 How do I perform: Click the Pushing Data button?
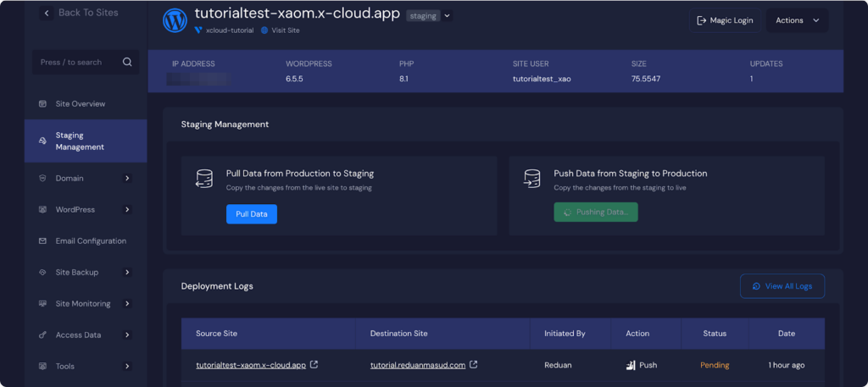pos(596,212)
